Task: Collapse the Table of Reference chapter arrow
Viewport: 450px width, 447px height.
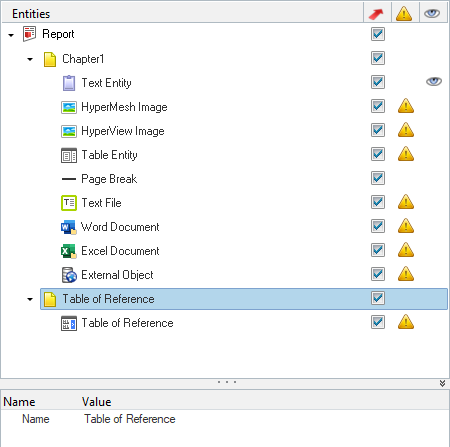Action: tap(30, 299)
